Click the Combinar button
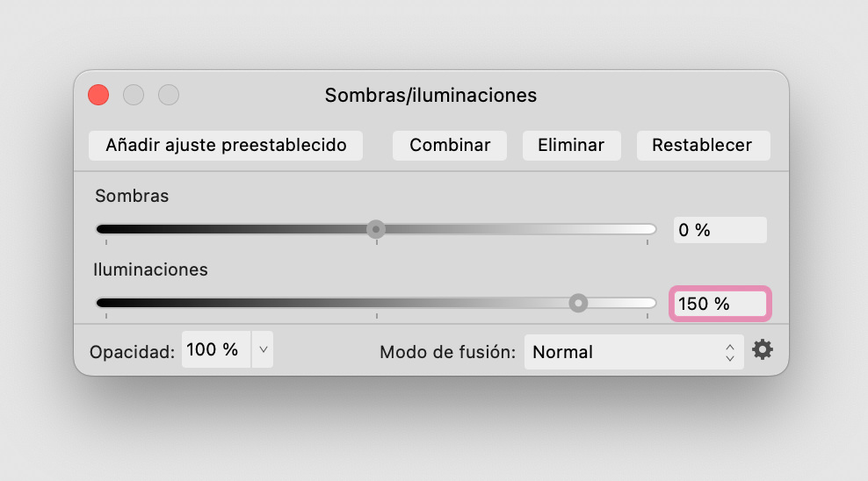This screenshot has width=868, height=481. click(450, 146)
